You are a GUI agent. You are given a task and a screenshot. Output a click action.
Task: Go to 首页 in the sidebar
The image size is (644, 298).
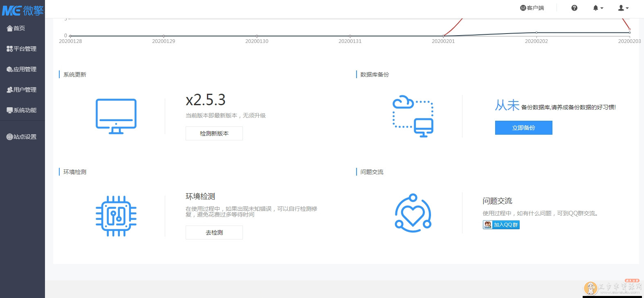[16, 28]
